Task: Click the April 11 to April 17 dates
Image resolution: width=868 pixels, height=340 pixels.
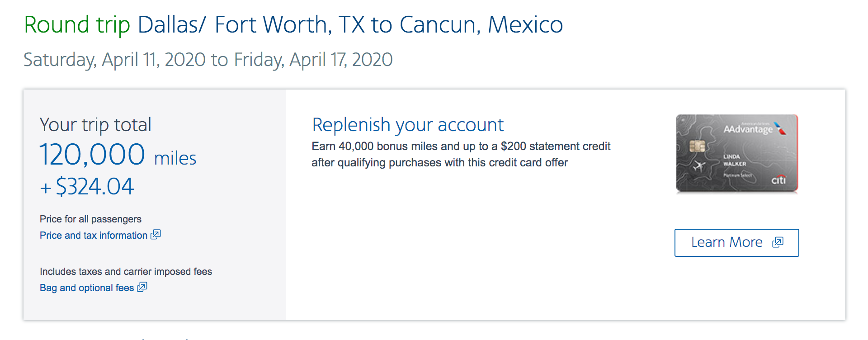Action: click(208, 60)
